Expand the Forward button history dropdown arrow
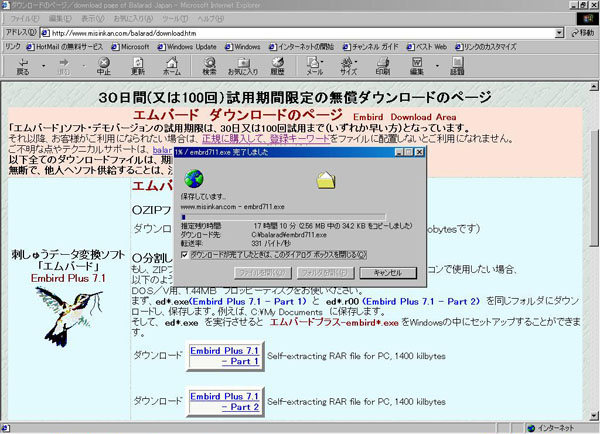The image size is (600, 434). coord(84,66)
